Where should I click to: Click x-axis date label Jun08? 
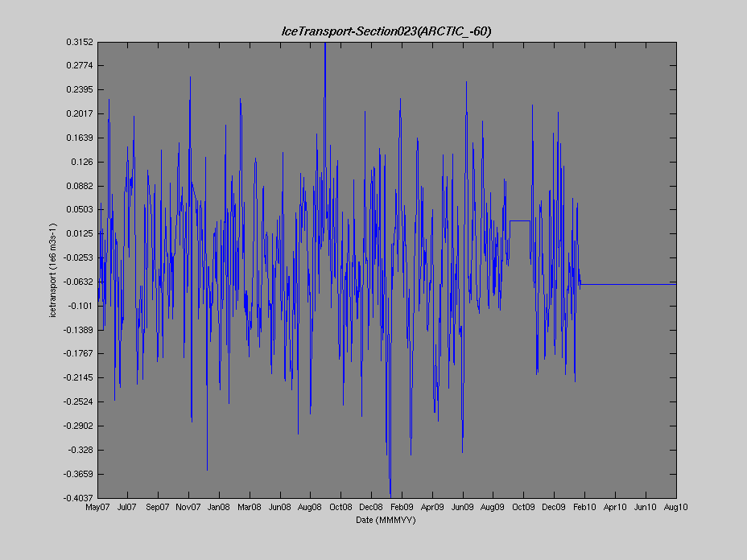[279, 507]
